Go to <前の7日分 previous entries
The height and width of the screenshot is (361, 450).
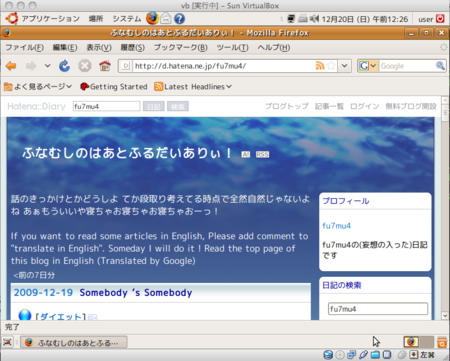click(34, 275)
